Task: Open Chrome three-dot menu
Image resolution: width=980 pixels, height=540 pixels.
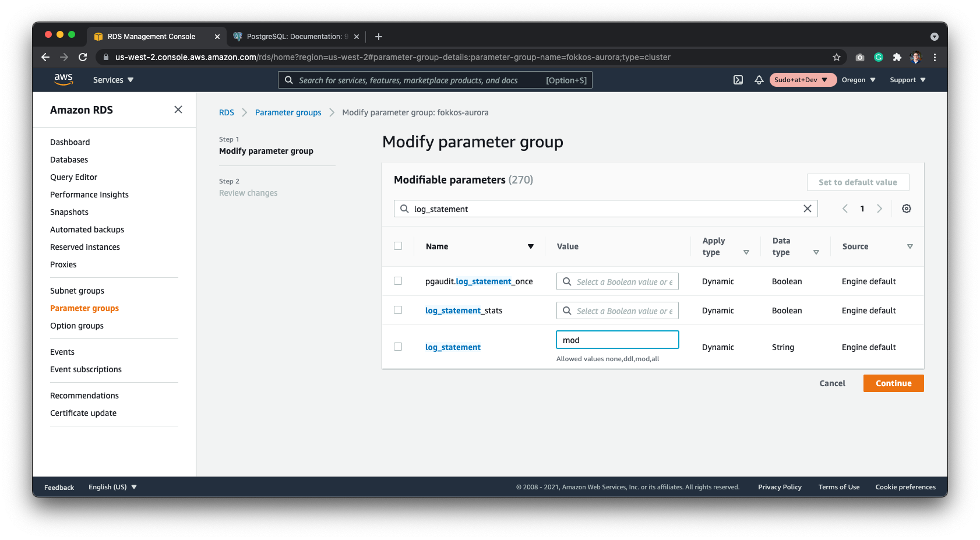Action: [935, 57]
